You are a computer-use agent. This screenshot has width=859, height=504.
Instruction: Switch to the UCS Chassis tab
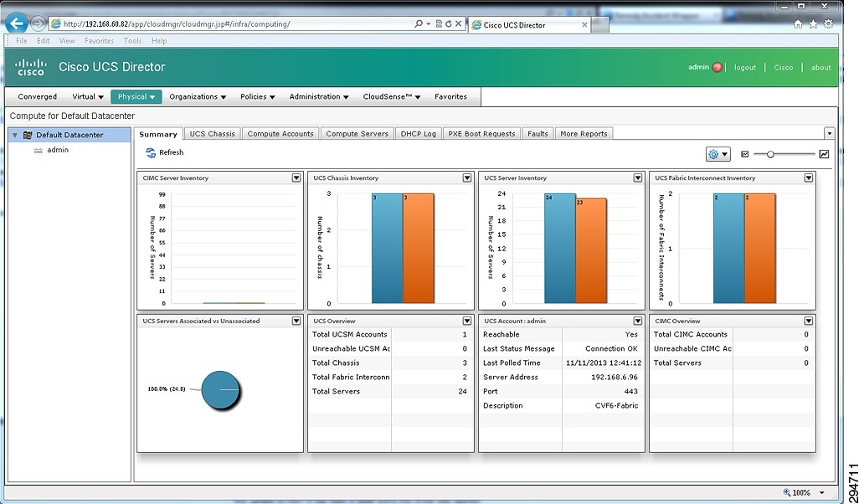tap(212, 134)
